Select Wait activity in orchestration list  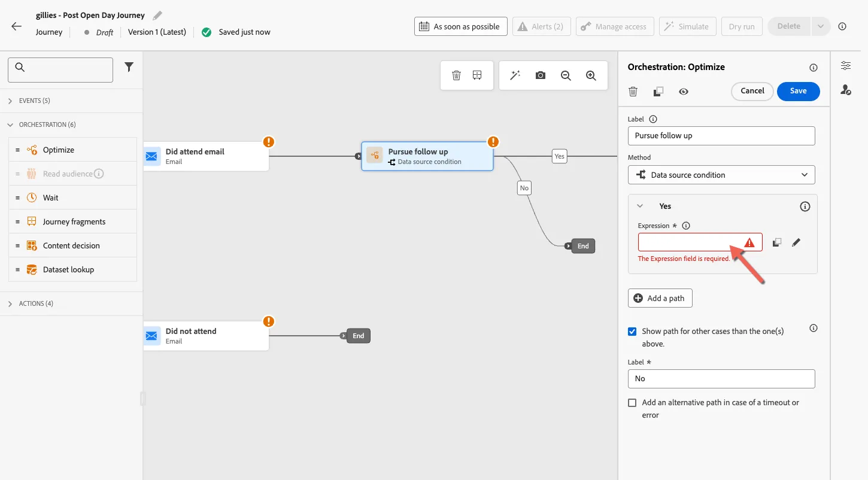[72, 198]
